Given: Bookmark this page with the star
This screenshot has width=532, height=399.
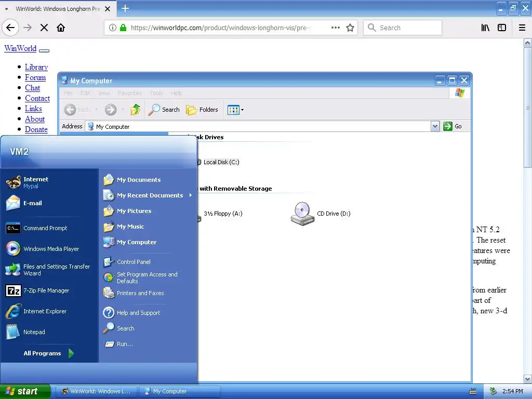Looking at the screenshot, I should coord(350,28).
